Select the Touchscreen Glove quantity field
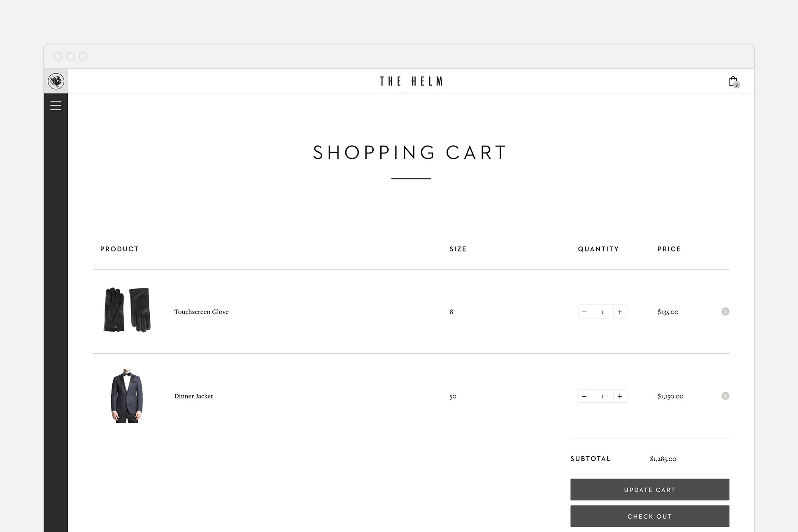Viewport: 798px width, 532px height. click(603, 311)
